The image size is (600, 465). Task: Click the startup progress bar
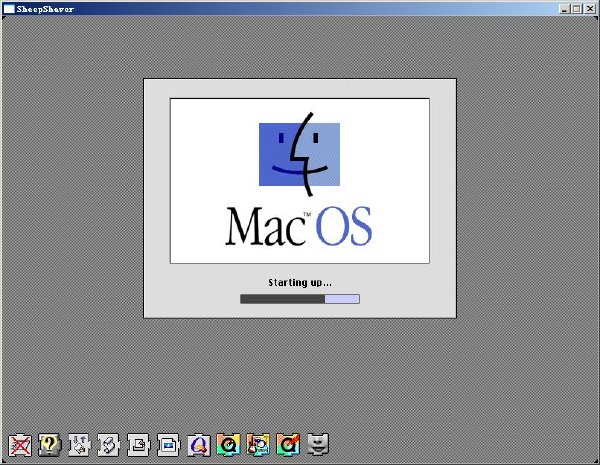click(x=300, y=299)
